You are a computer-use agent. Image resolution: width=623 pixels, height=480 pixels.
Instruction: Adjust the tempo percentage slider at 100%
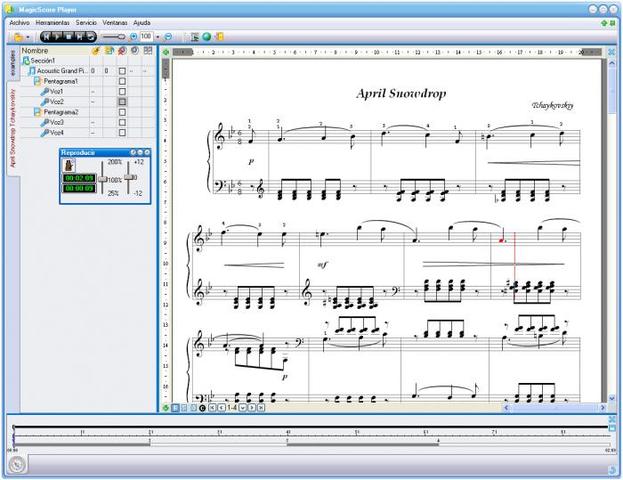click(103, 179)
